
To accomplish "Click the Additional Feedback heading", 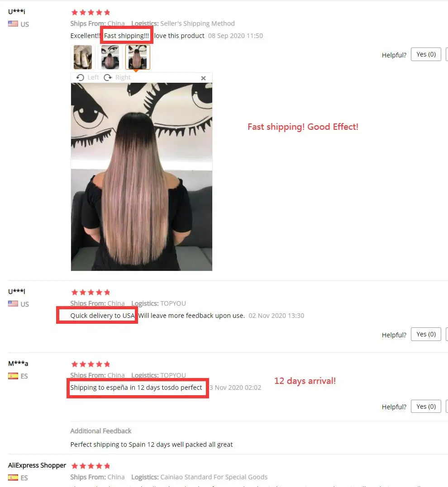I will coord(101,431).
